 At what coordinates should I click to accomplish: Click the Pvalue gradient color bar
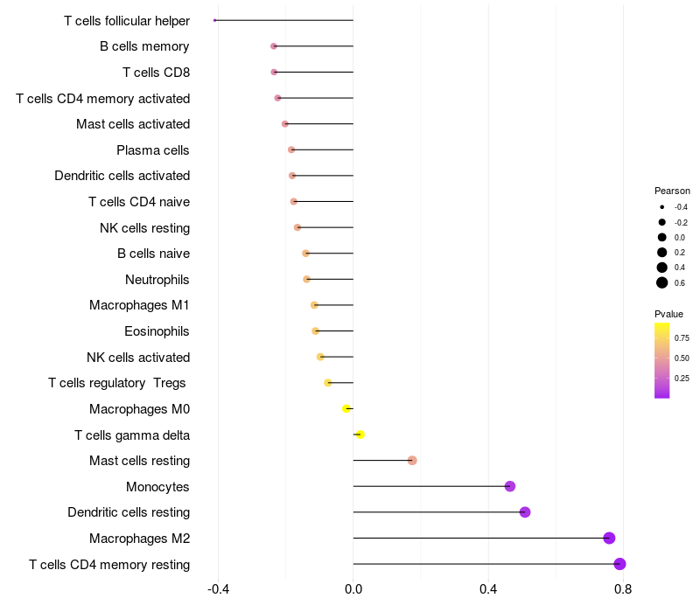pos(662,360)
